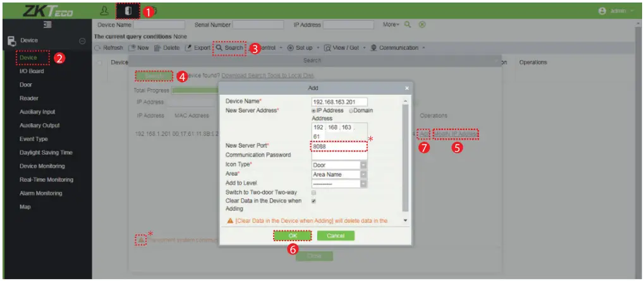Open the Communication dropdown menu
The image size is (644, 281).
tap(398, 48)
